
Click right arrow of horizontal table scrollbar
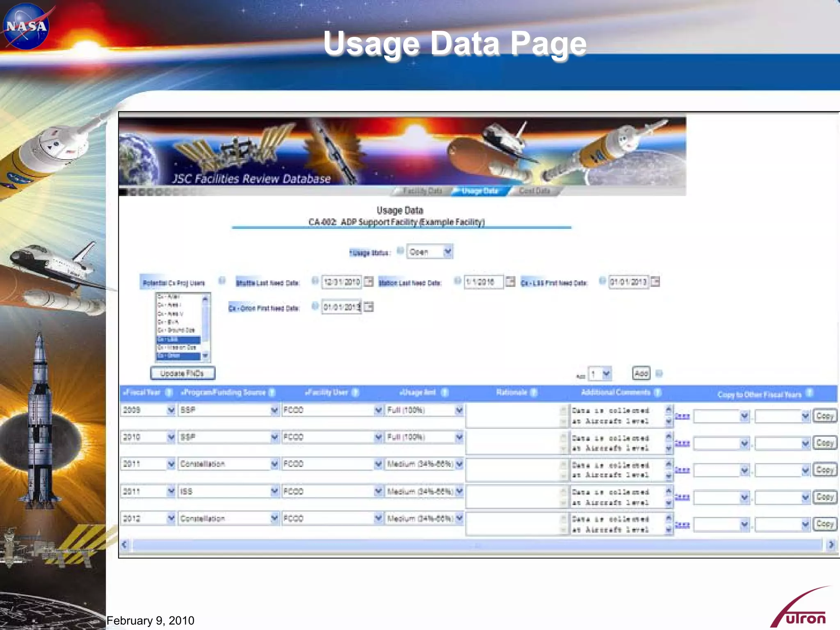[831, 545]
